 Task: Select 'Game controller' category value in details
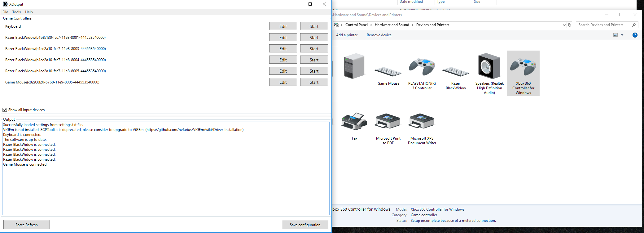pos(424,215)
